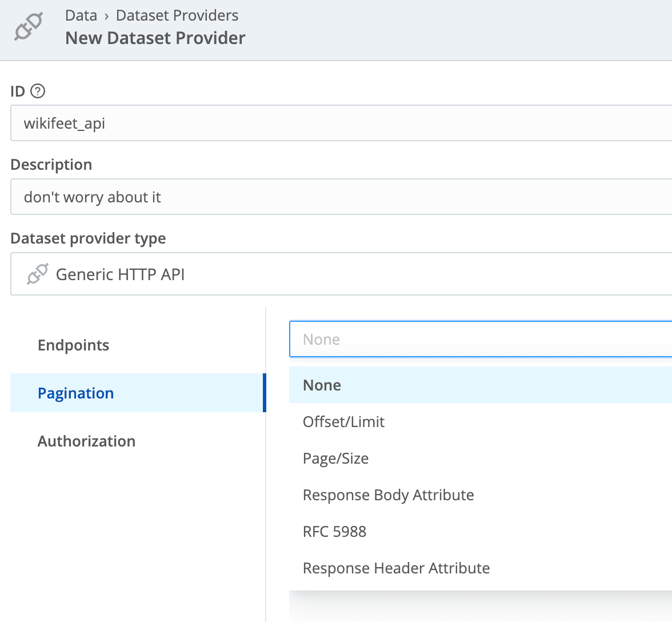
Task: Navigate to Dataset Providers breadcrumb link
Action: [177, 15]
